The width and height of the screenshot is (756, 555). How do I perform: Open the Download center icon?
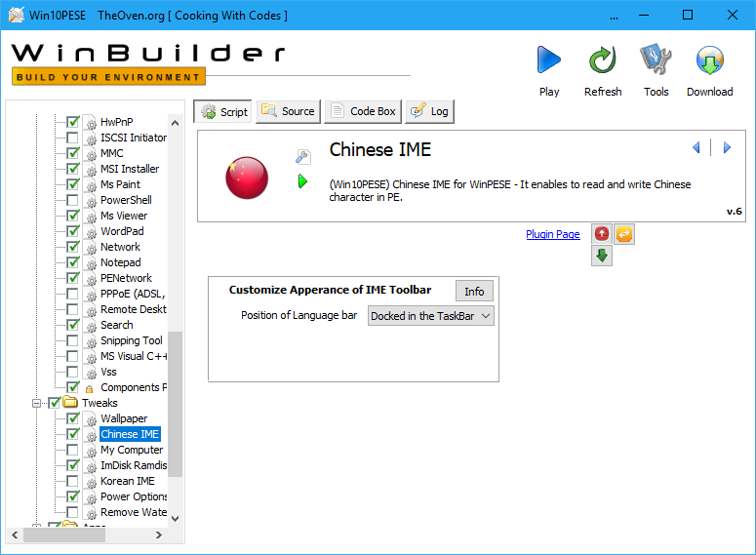pyautogui.click(x=710, y=59)
